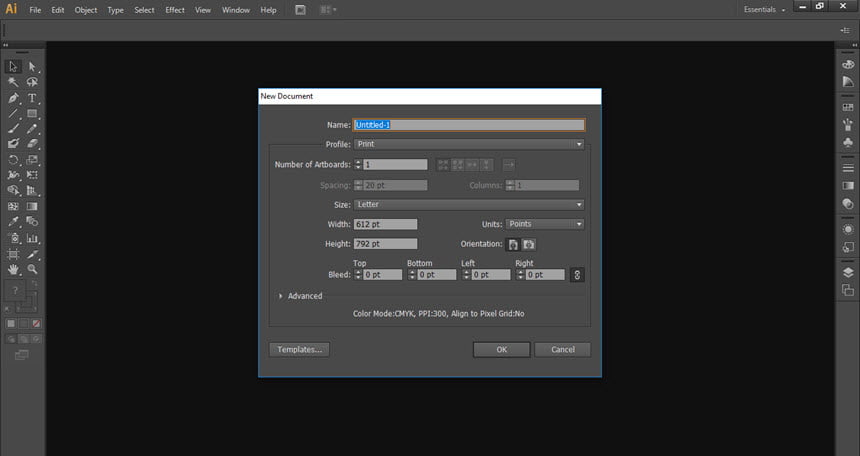Open the Layers panel
The width and height of the screenshot is (860, 456).
click(x=848, y=273)
